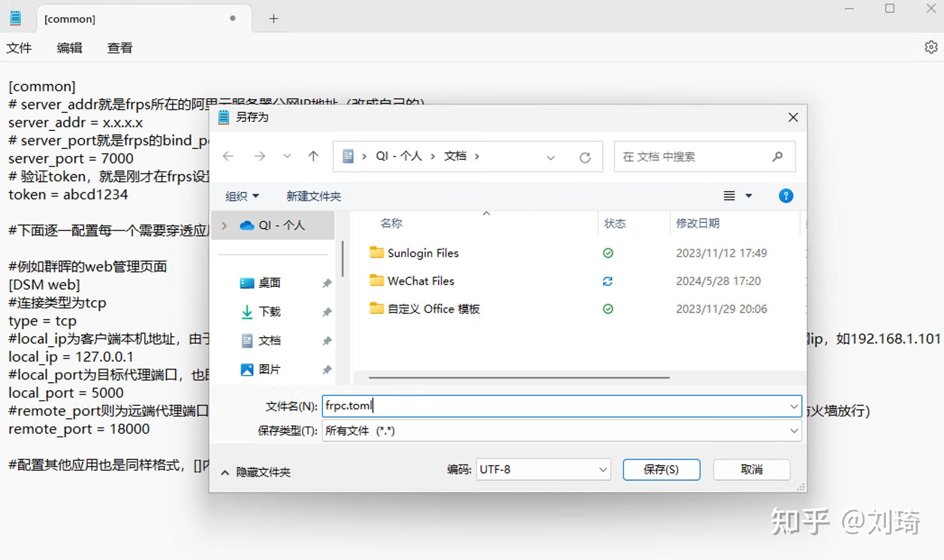Switch to the [common] tab
944x560 pixels.
(70, 19)
